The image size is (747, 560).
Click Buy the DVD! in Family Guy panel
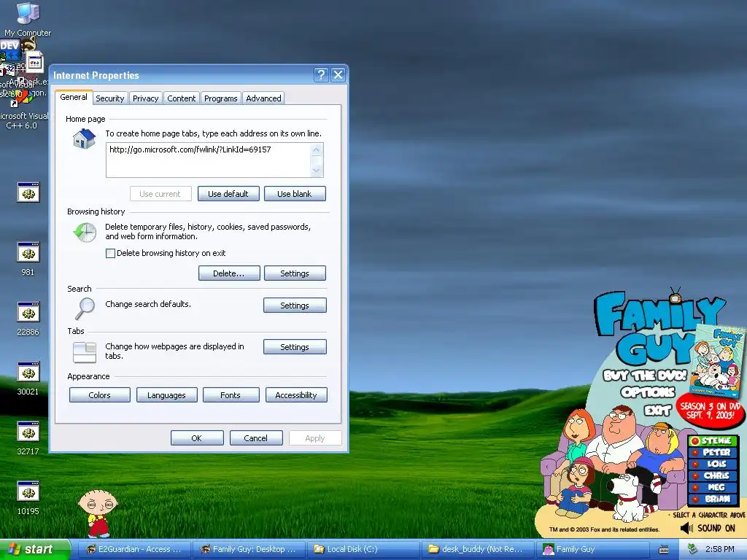pyautogui.click(x=645, y=376)
